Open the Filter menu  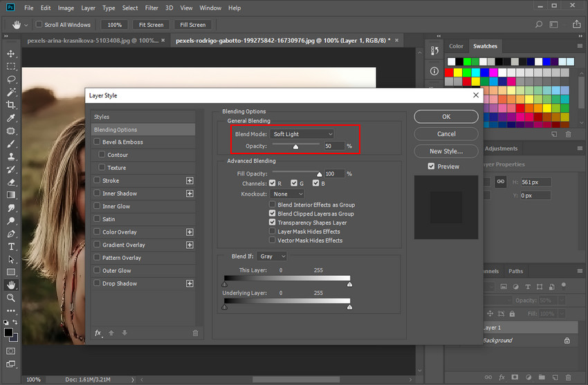pos(151,8)
